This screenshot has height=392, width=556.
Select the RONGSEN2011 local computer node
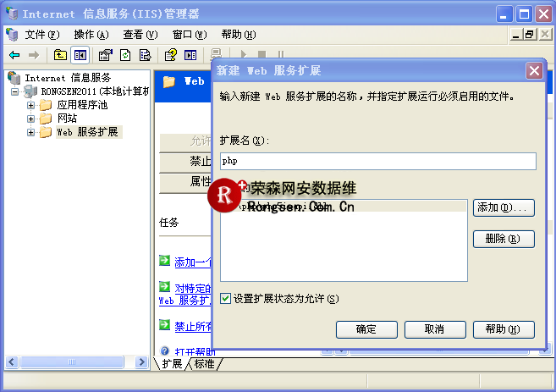[93, 91]
